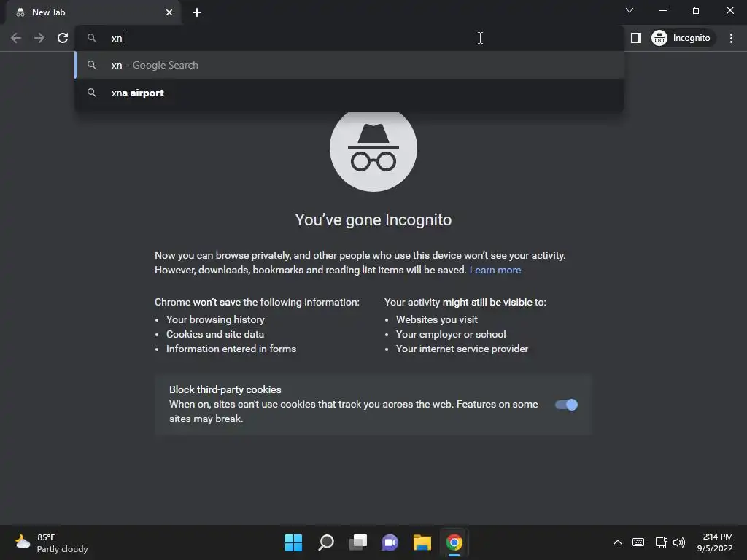747x560 pixels.
Task: Click the address bar containing xn
Action: tap(349, 38)
